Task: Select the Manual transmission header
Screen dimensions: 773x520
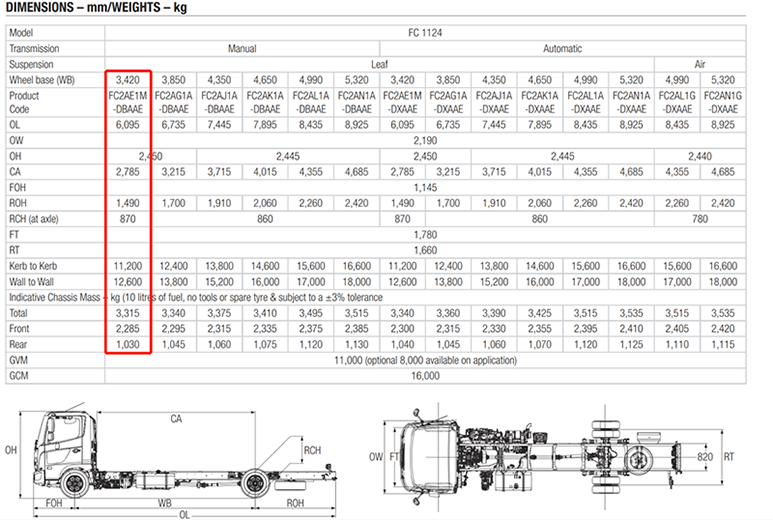Action: pos(241,48)
